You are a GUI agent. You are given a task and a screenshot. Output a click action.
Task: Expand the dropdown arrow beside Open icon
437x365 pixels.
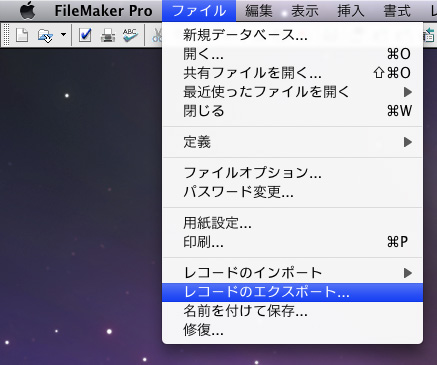pyautogui.click(x=63, y=34)
